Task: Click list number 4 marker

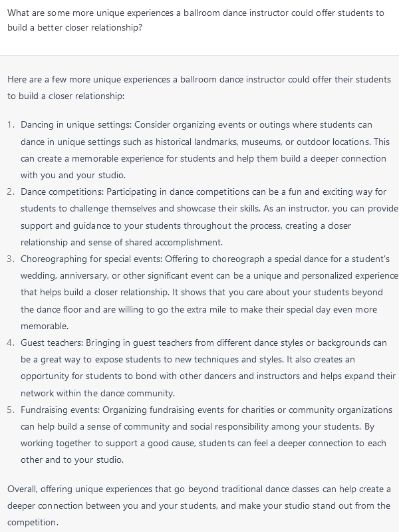Action: [11, 342]
